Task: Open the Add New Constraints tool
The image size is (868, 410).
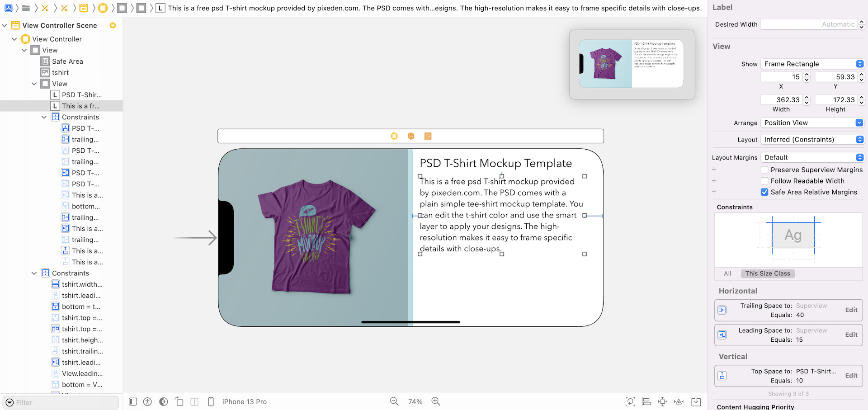Action: pos(663,401)
